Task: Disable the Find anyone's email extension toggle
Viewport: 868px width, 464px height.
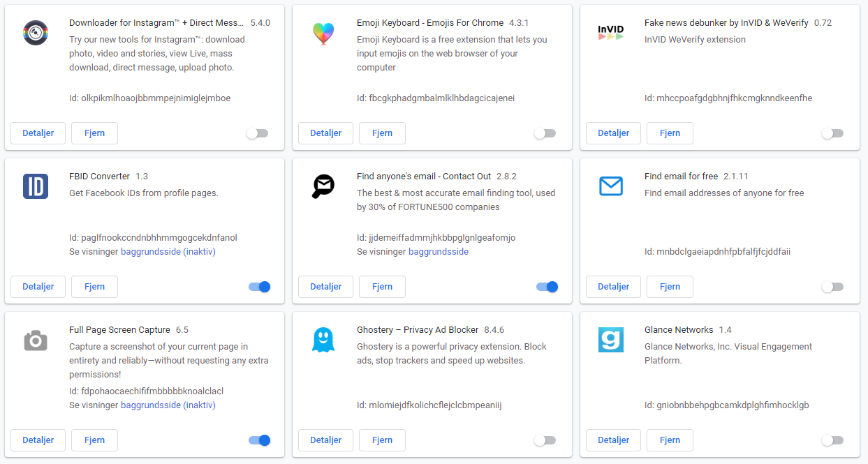Action: tap(547, 287)
